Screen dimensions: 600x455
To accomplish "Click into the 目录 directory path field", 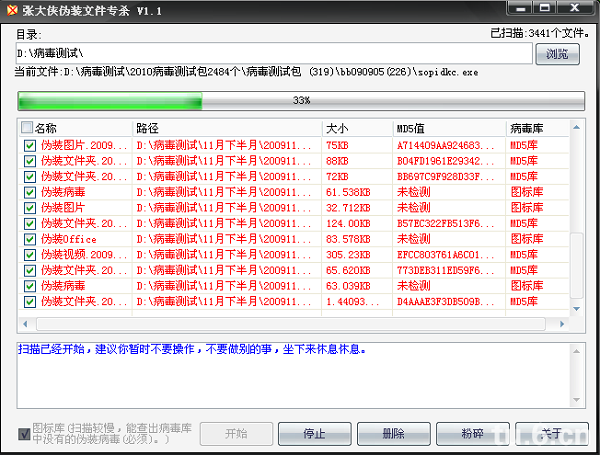I will pos(273,53).
